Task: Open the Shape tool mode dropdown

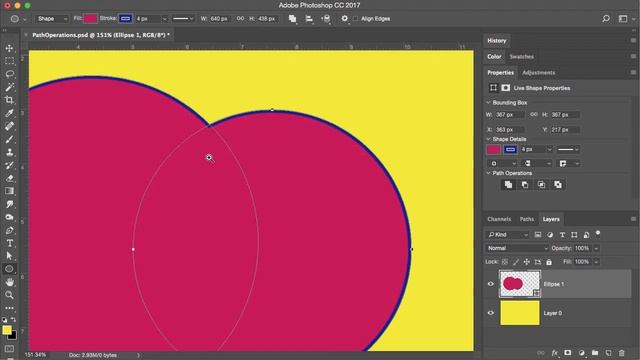Action: click(x=51, y=19)
